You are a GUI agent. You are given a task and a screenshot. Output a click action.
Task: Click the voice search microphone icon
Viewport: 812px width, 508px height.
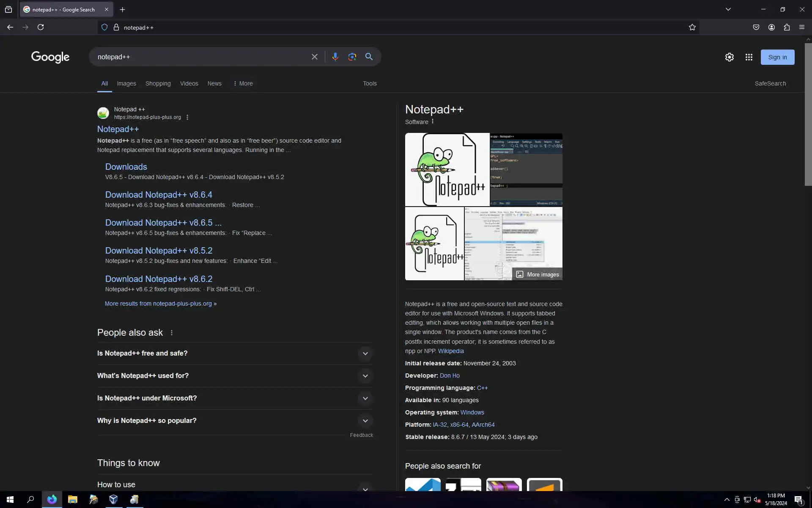(x=335, y=57)
